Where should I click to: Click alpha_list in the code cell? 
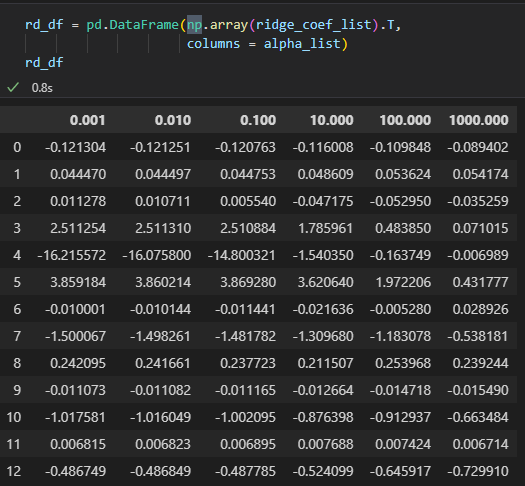302,44
